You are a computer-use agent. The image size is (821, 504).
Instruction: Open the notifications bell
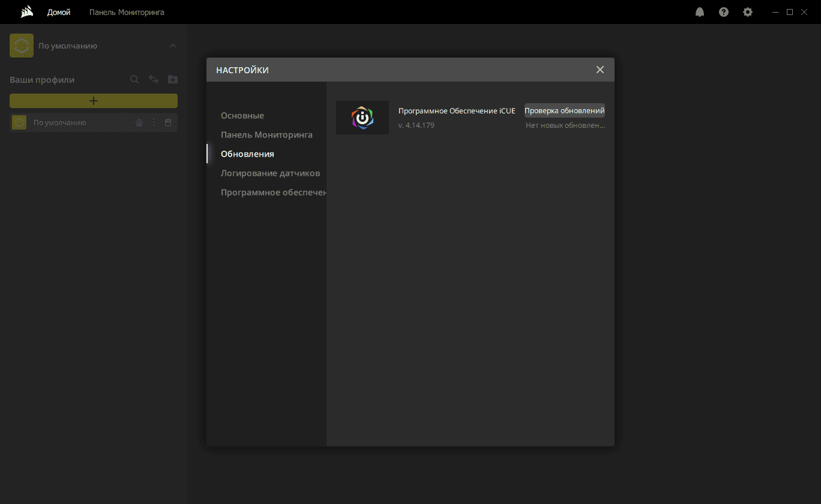click(700, 12)
